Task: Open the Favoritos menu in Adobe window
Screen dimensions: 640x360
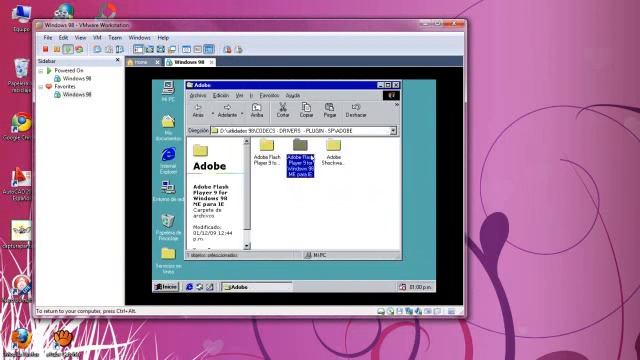Action: coord(269,96)
